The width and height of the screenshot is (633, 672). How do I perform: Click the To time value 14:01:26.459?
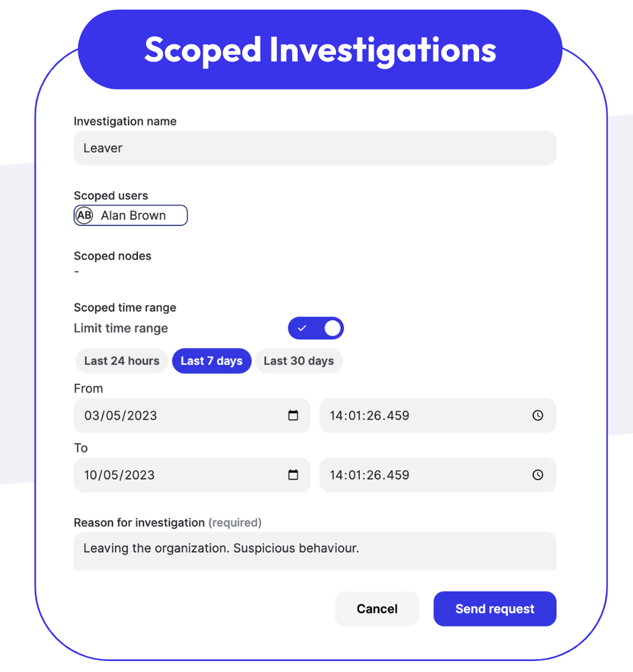click(369, 475)
